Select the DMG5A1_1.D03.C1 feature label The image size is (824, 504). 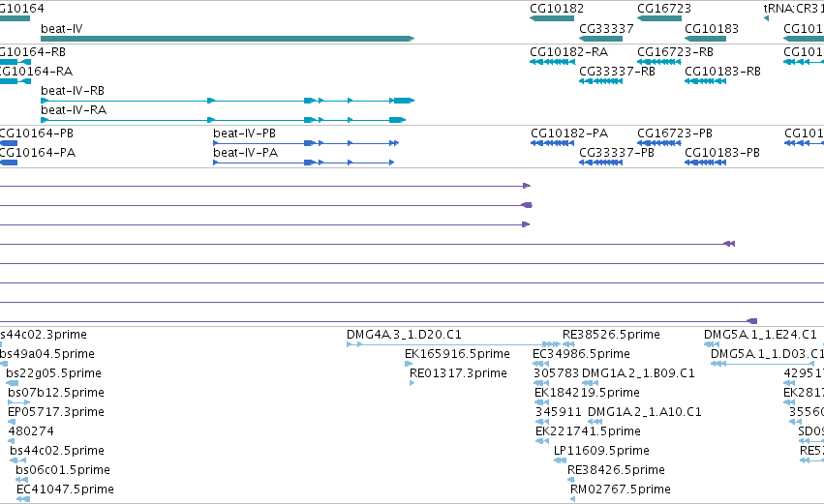point(767,354)
